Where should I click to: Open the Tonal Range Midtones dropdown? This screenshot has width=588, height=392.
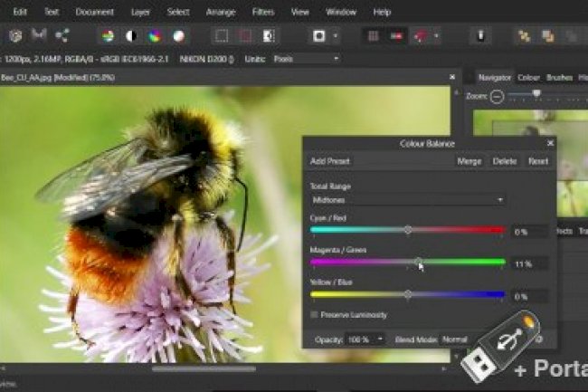tap(407, 199)
